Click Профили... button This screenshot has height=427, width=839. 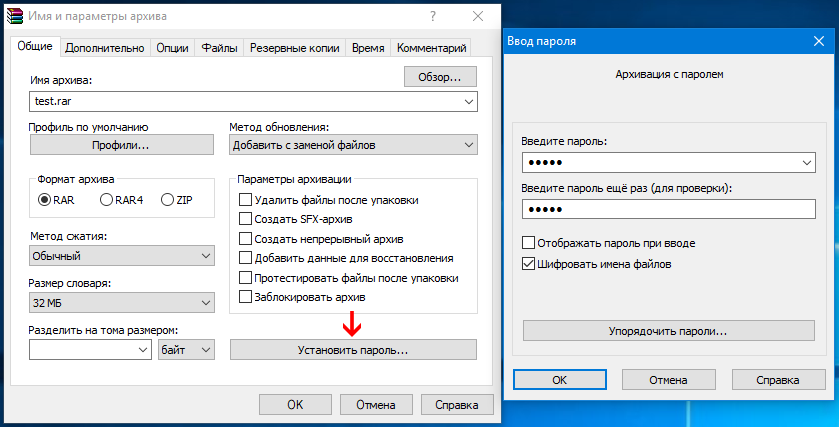click(x=121, y=145)
